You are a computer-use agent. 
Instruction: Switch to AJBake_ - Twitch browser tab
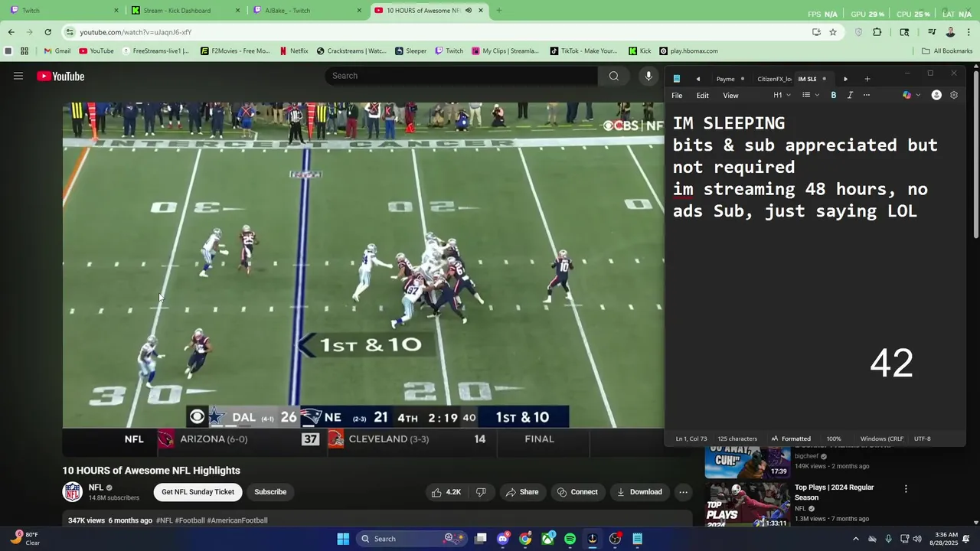pyautogui.click(x=306, y=11)
